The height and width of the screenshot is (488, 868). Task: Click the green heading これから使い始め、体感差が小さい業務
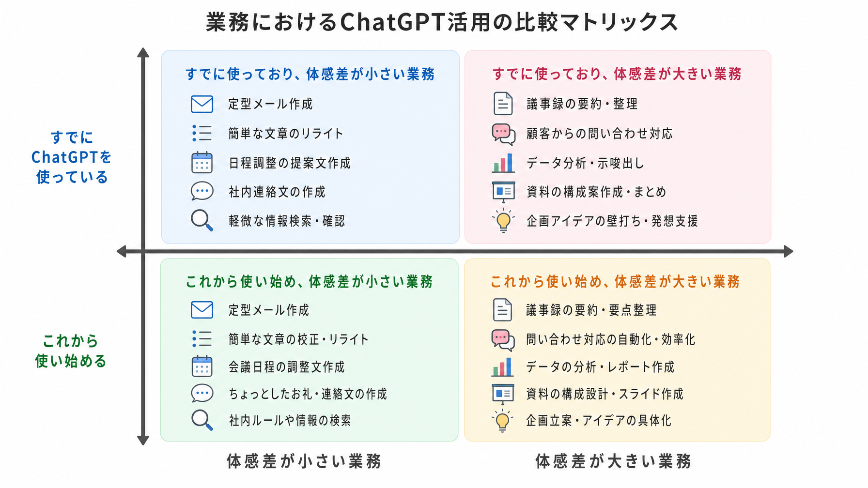tap(310, 282)
